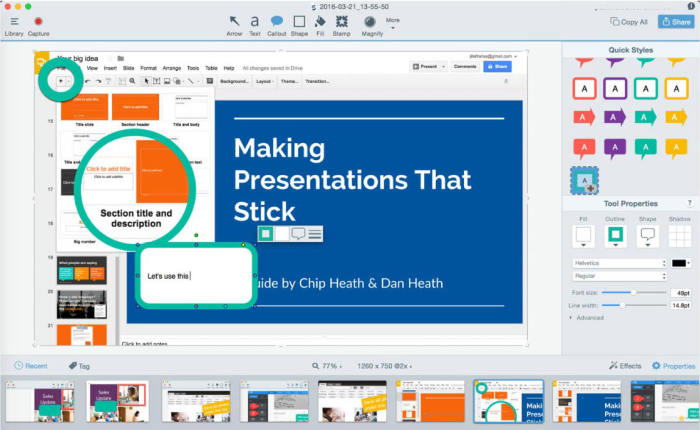Choose the teal arrow-shaped callout style
700x430 pixels.
646,117
